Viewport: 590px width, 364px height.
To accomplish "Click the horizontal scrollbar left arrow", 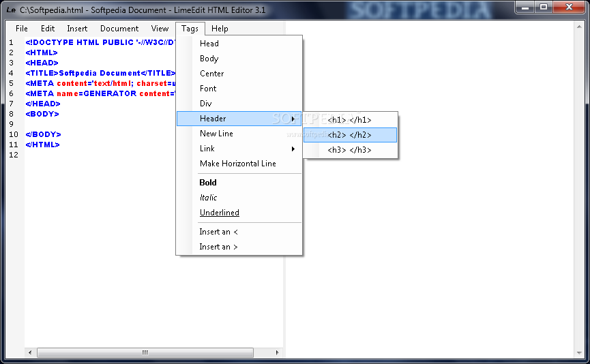I will point(30,352).
